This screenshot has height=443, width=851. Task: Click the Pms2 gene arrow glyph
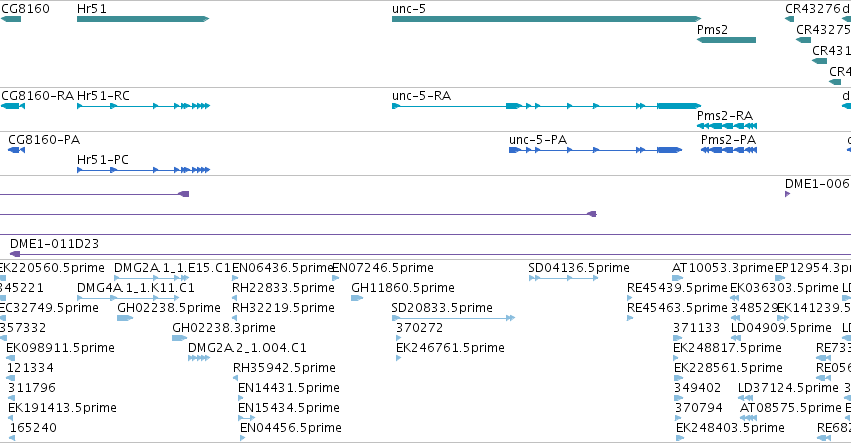[x=726, y=40]
